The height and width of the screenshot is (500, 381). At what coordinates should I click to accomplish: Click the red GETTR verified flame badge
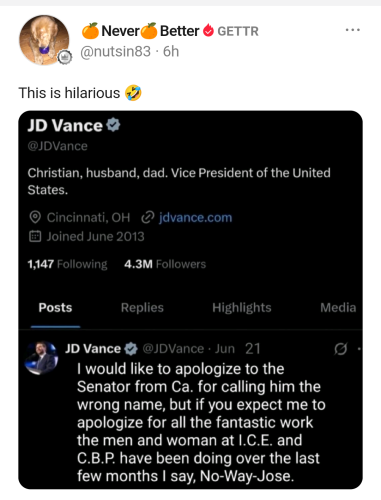point(208,30)
